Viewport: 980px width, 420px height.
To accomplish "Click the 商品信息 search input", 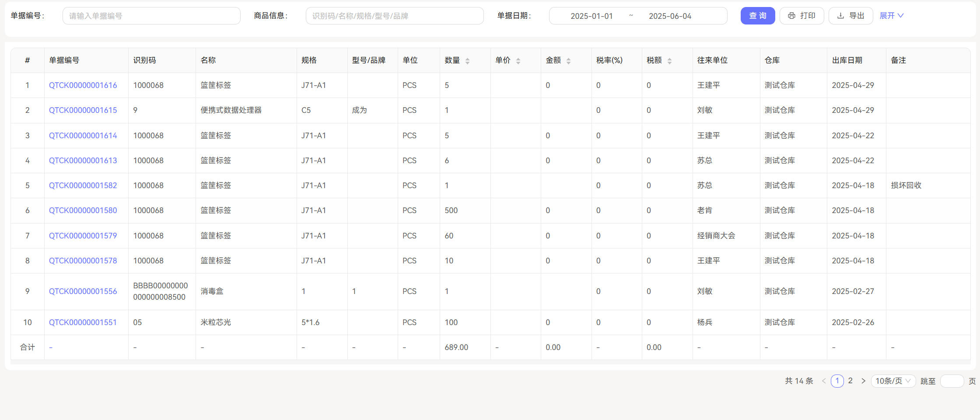I will coord(394,16).
